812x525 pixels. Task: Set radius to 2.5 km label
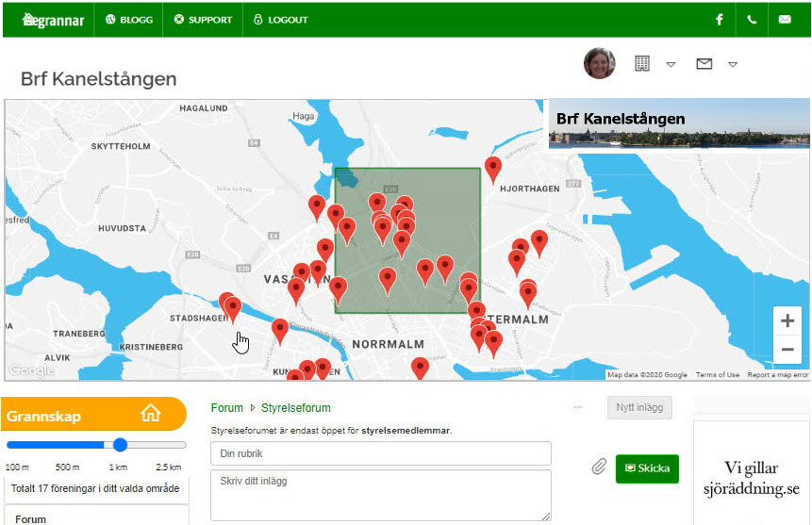pyautogui.click(x=168, y=467)
